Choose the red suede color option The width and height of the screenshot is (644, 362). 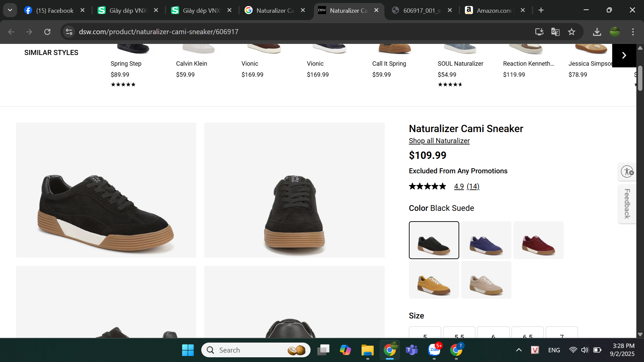point(538,240)
